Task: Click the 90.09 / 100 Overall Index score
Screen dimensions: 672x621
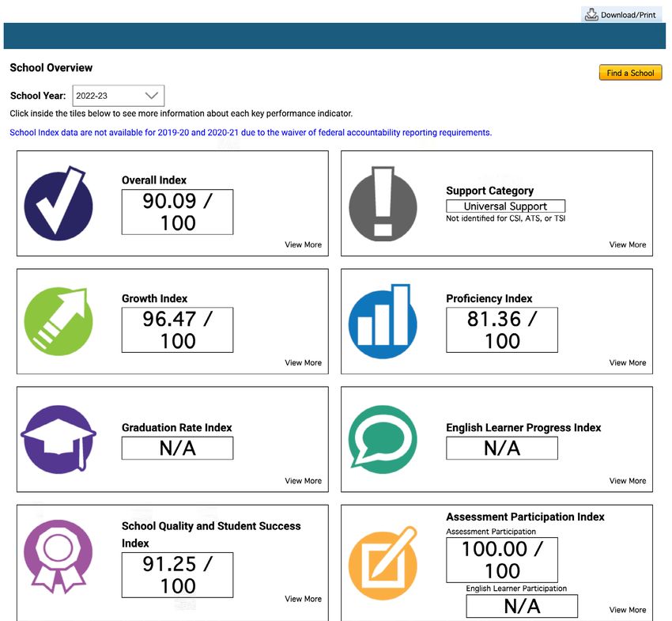Action: tap(177, 212)
